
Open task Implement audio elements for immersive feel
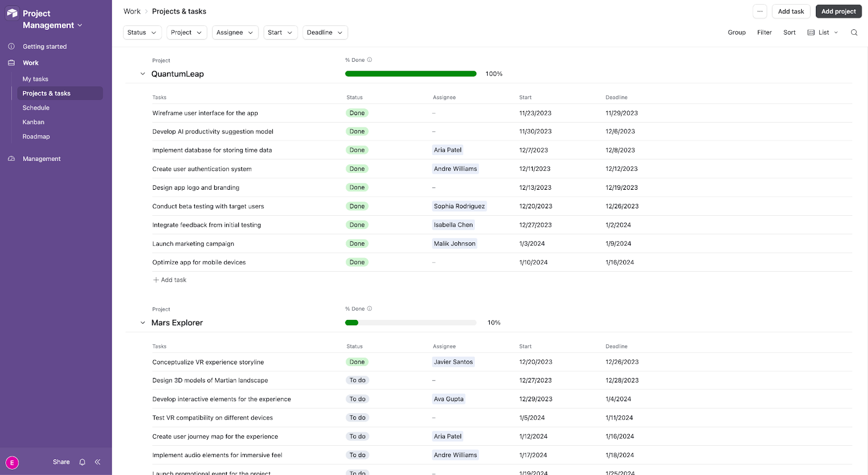click(217, 455)
